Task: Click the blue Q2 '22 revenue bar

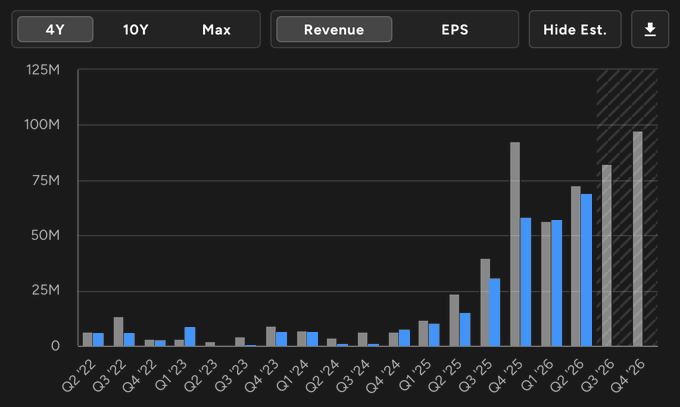Action: 98,339
